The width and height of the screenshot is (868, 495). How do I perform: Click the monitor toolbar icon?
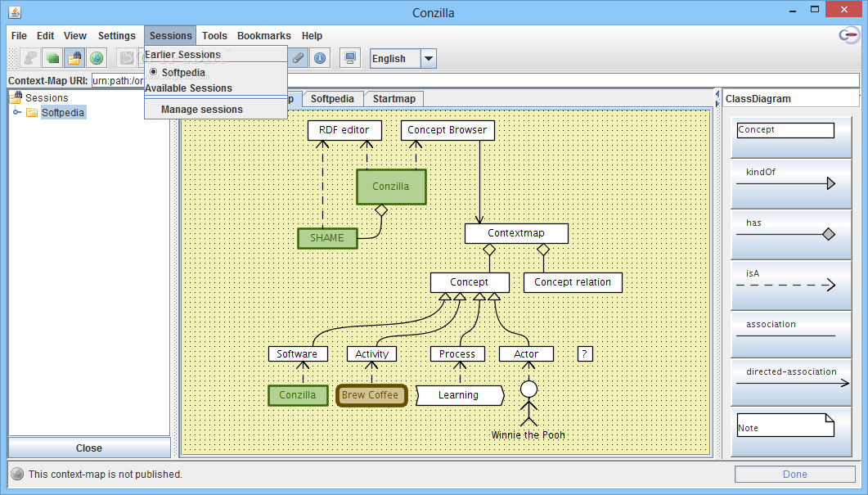point(350,58)
